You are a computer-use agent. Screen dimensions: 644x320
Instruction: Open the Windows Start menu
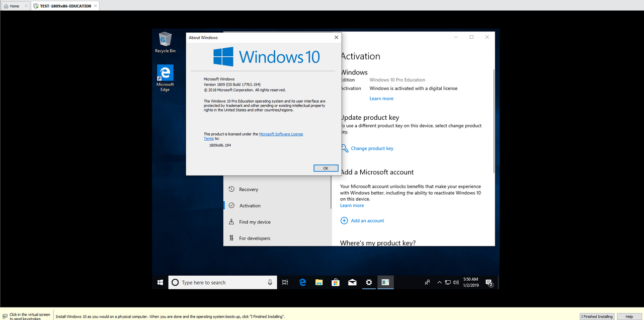160,282
